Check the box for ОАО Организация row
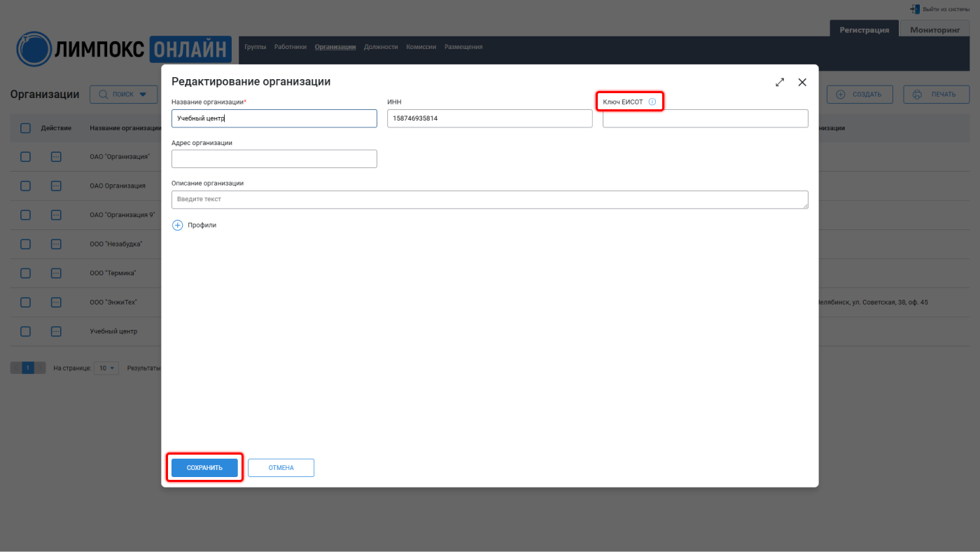Screen dimensions: 980x552 click(x=25, y=186)
